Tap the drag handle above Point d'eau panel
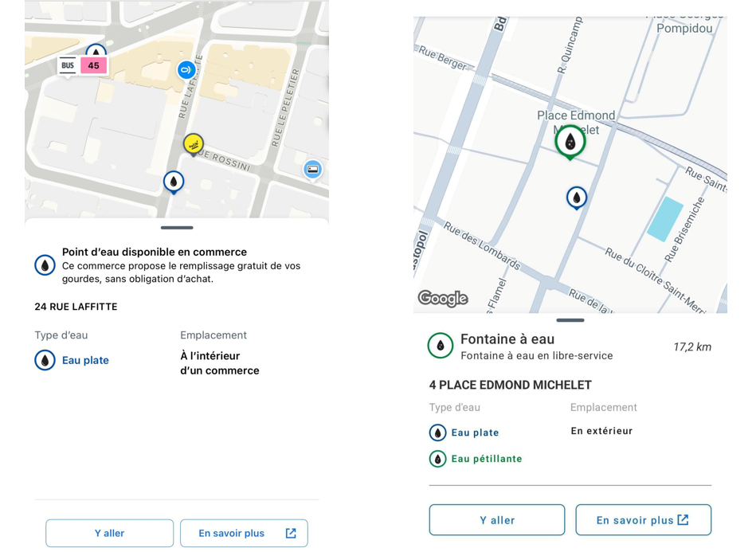This screenshot has height=552, width=756. [177, 228]
